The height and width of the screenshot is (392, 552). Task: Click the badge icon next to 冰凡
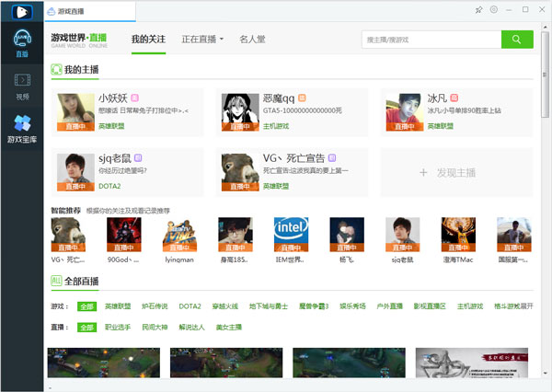tap(454, 98)
